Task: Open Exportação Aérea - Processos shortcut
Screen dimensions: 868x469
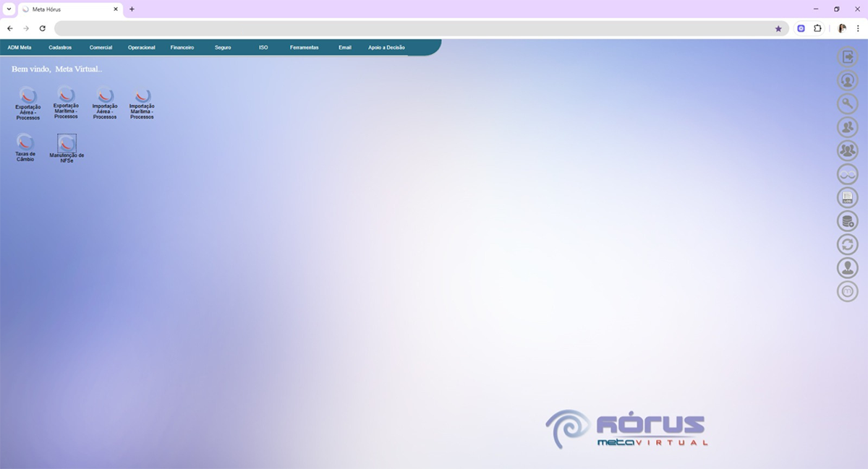Action: [x=28, y=95]
